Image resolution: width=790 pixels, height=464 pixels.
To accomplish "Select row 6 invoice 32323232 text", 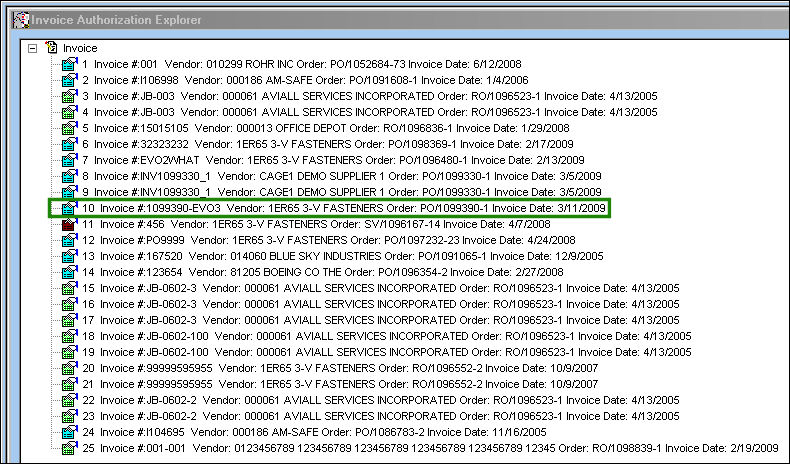I will pyautogui.click(x=328, y=144).
